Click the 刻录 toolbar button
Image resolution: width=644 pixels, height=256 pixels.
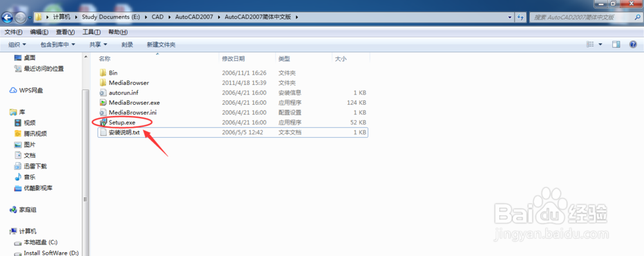tap(128, 44)
